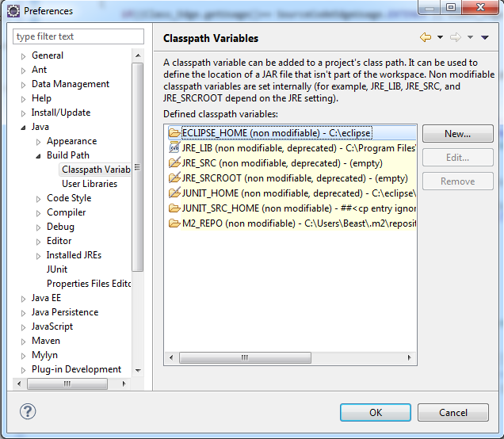Click the Cancel button
The image size is (504, 439).
(x=453, y=412)
